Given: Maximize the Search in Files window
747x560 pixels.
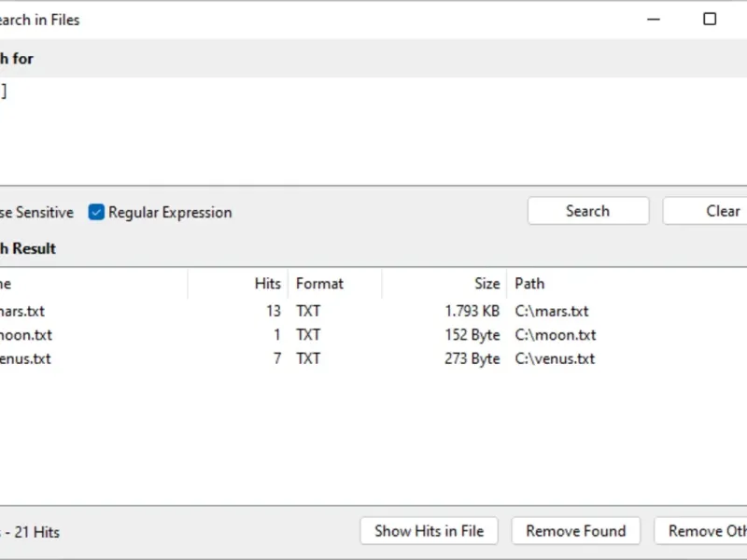Looking at the screenshot, I should pyautogui.click(x=710, y=19).
